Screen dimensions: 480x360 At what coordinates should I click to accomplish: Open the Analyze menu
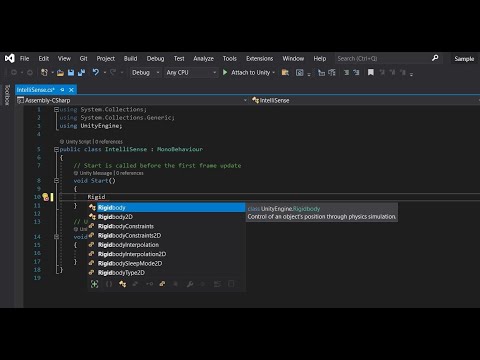[203, 58]
